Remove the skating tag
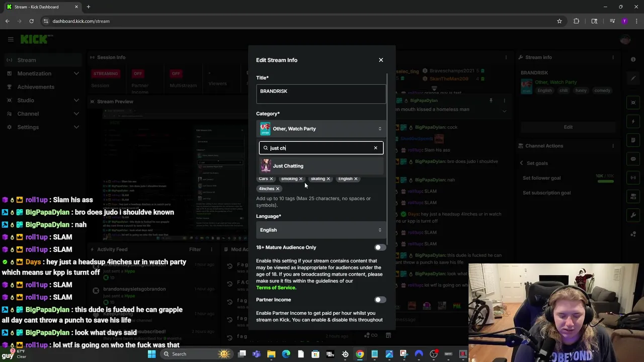Image resolution: width=644 pixels, height=362 pixels. pos(328,178)
